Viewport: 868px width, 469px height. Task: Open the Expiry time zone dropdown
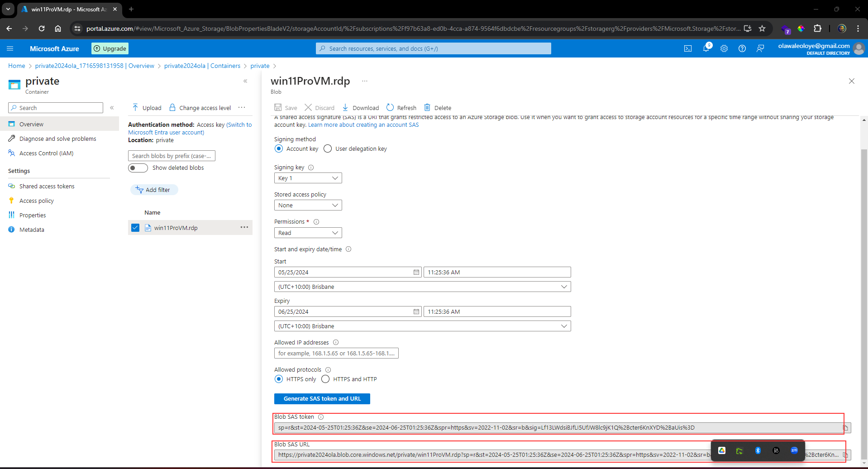[423, 326]
